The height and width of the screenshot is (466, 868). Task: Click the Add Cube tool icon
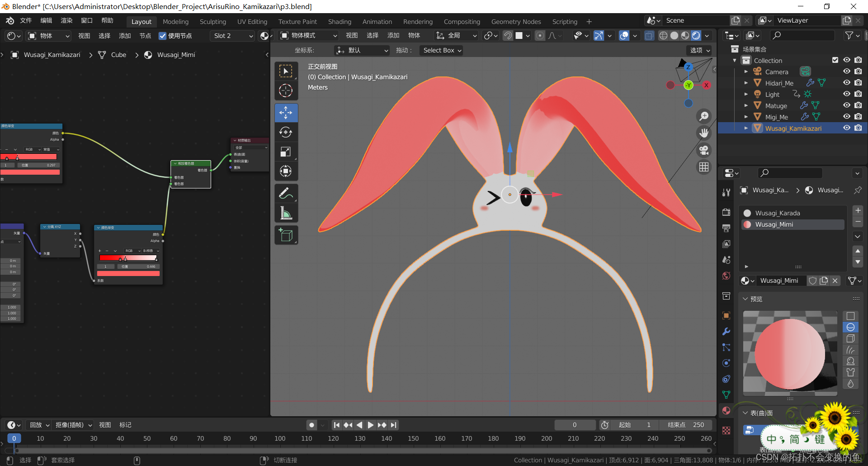coord(286,235)
